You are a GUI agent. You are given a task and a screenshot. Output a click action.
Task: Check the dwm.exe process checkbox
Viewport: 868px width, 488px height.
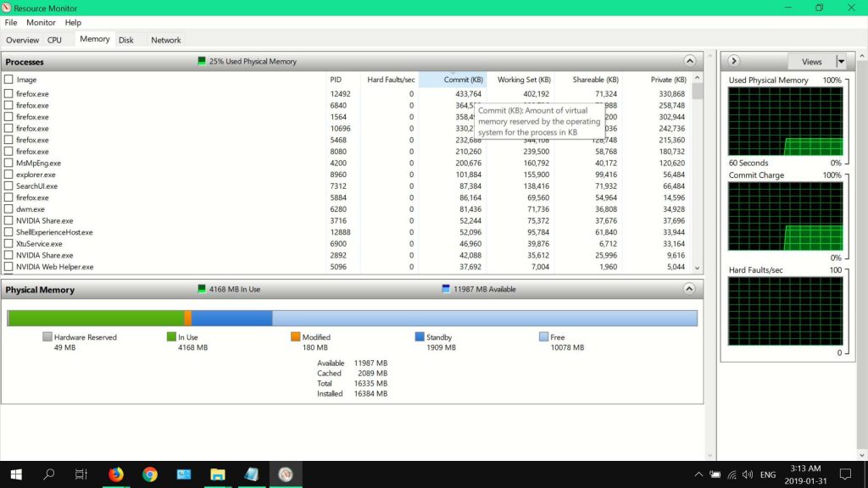click(8, 209)
